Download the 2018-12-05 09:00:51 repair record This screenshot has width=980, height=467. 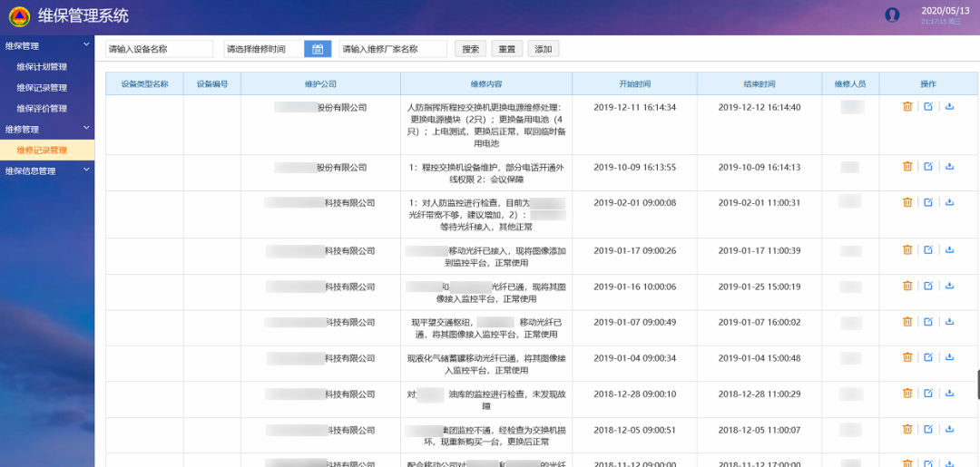click(949, 430)
